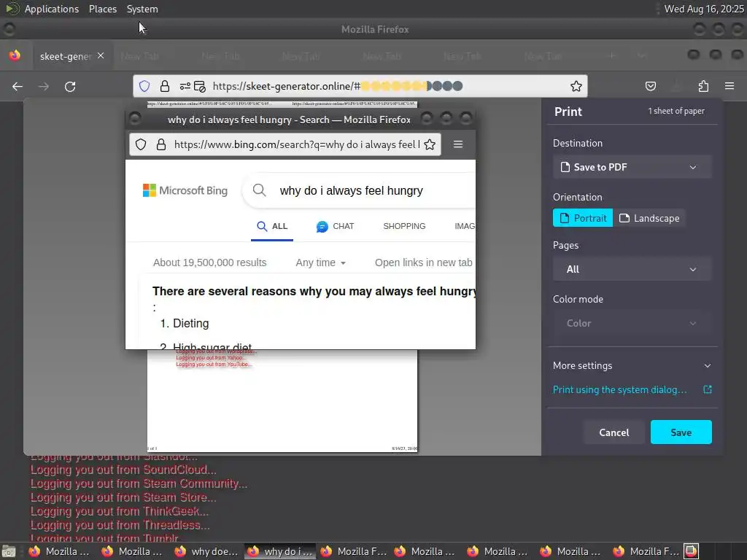The image size is (747, 560).
Task: Open the Destination Save to PDF dropdown
Action: point(632,167)
